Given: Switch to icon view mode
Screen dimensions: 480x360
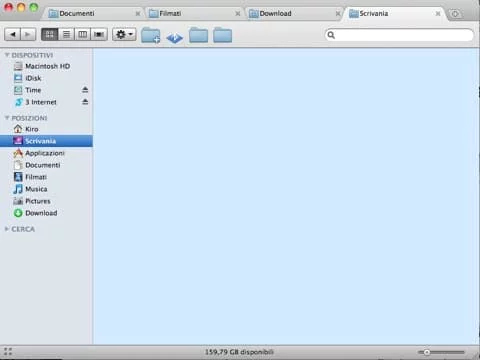Looking at the screenshot, I should [x=50, y=34].
